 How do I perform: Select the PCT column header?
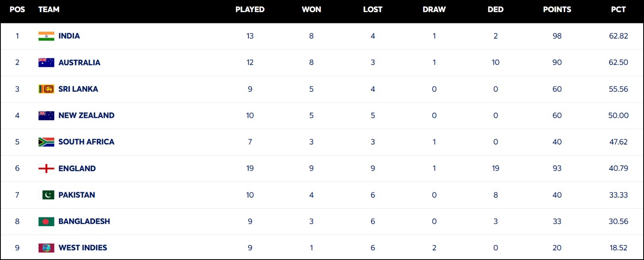(x=618, y=9)
